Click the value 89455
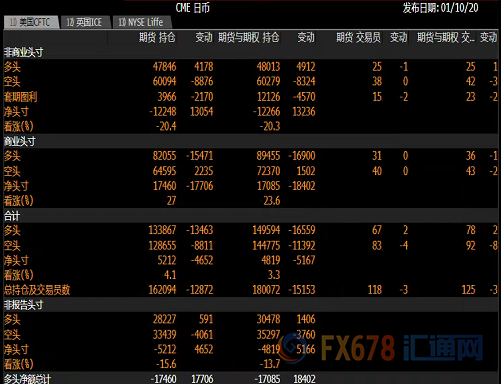Screen dimensions: 501x384 pyautogui.click(x=268, y=156)
